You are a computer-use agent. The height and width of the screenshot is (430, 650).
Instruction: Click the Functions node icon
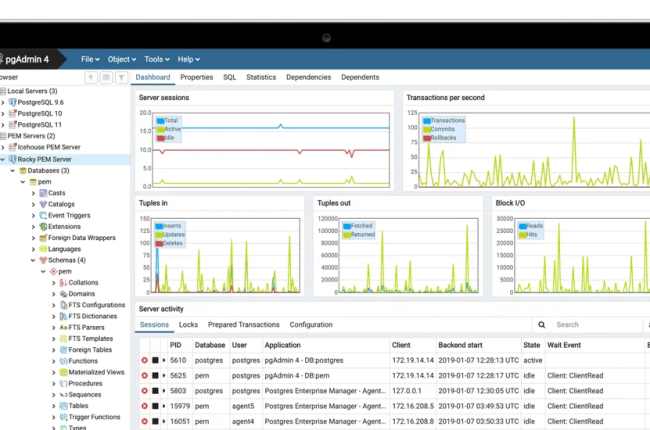pyautogui.click(x=63, y=361)
